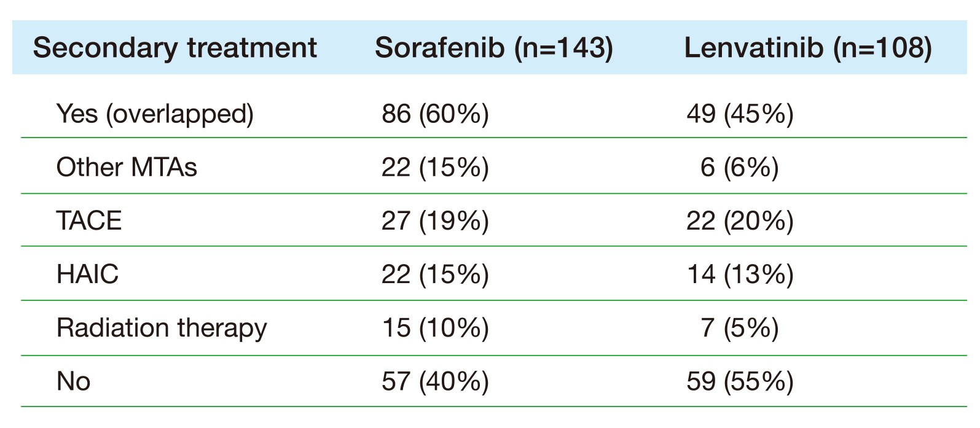Click the Sorafenib value 86 (60%)
Image resolution: width=980 pixels, height=428 pixels.
[x=435, y=114]
